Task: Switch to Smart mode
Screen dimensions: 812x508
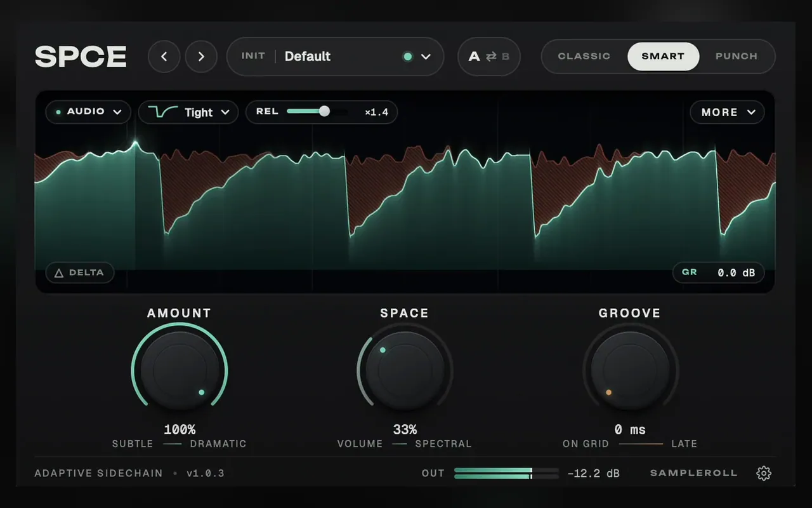Action: click(663, 57)
